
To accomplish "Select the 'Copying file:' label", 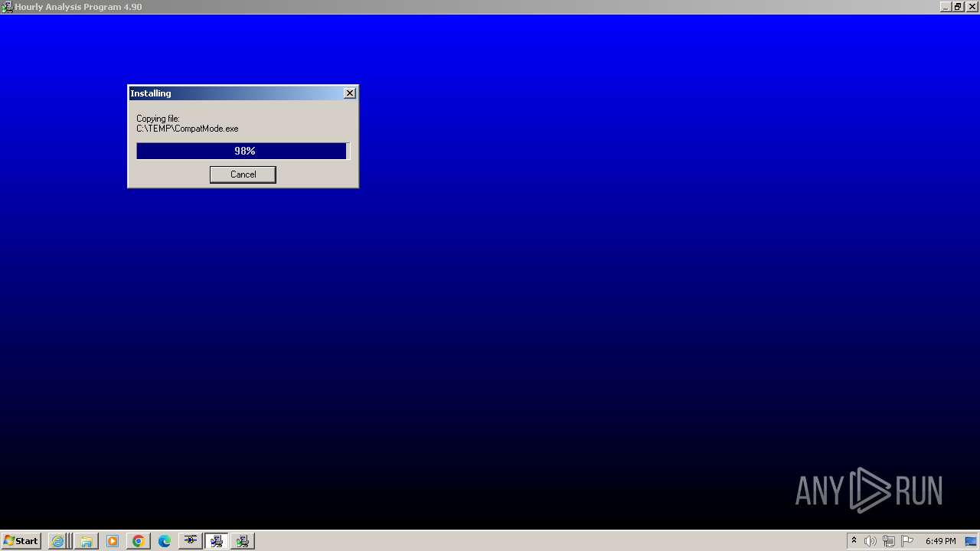I will [x=158, y=119].
